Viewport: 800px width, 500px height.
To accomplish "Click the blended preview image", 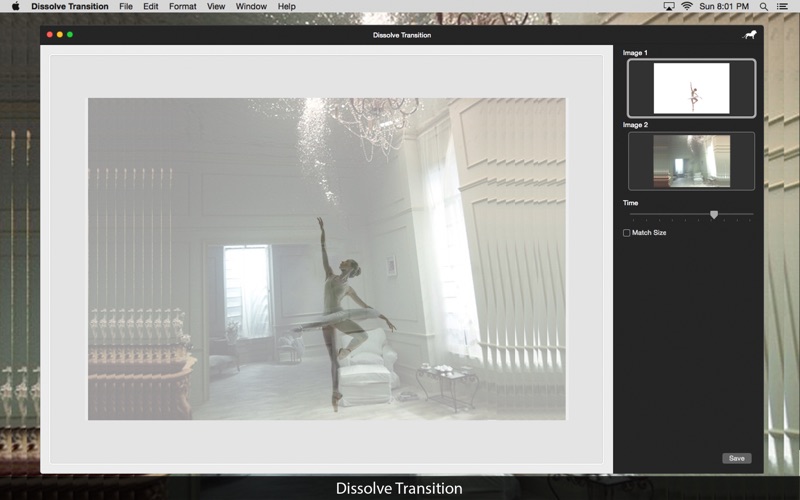I will [x=327, y=259].
